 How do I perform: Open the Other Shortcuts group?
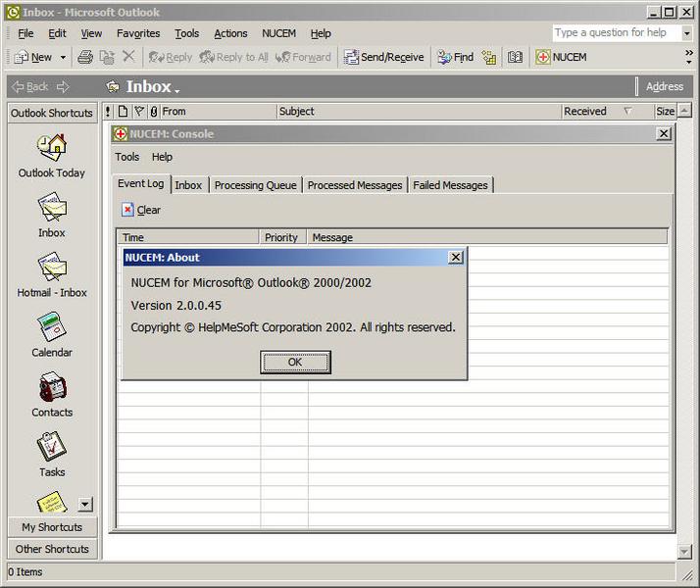[52, 549]
